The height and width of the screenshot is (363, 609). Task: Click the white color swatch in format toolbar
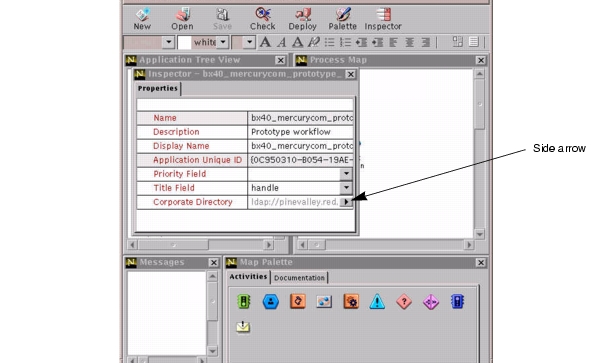point(184,42)
